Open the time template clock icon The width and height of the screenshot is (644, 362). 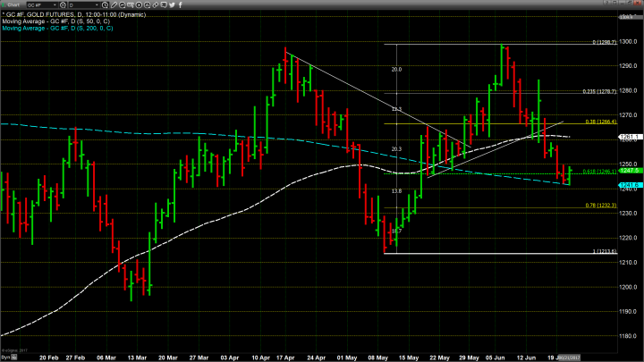tap(106, 5)
